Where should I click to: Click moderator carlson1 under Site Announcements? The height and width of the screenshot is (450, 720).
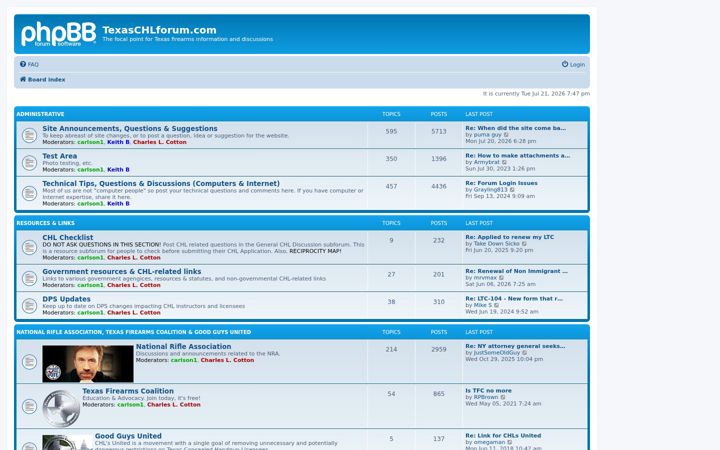click(90, 142)
